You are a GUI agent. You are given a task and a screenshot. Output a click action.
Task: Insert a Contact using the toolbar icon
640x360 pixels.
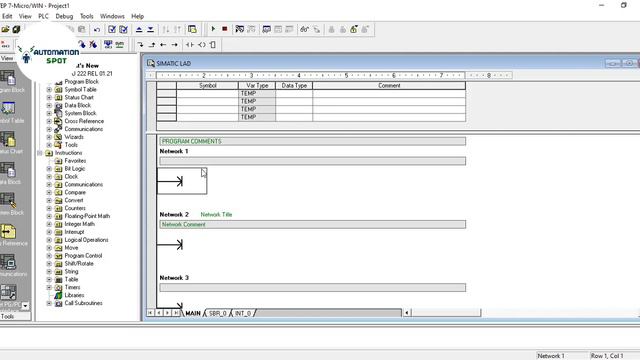[x=190, y=45]
